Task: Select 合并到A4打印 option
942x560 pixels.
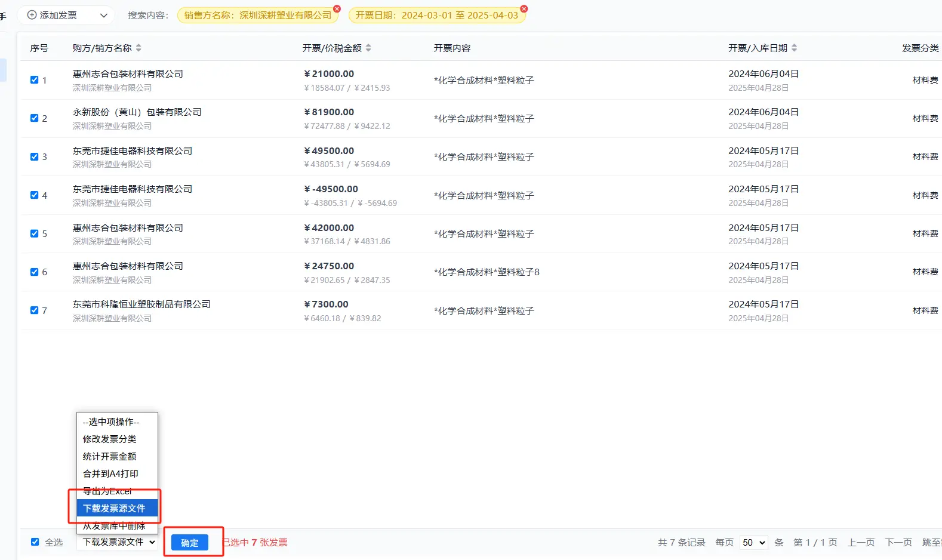Action: coord(117,473)
